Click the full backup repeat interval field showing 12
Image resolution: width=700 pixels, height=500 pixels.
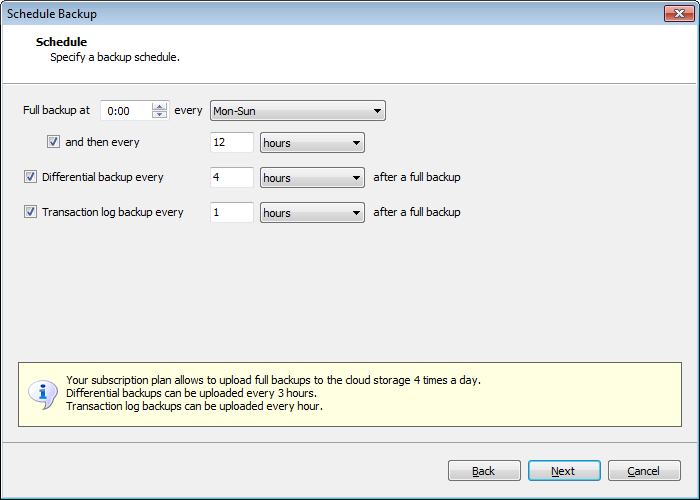click(x=231, y=143)
